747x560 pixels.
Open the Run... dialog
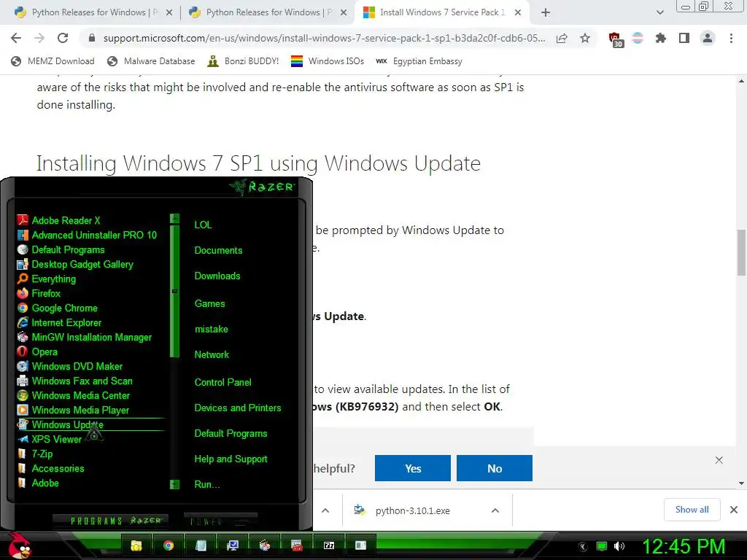click(206, 485)
